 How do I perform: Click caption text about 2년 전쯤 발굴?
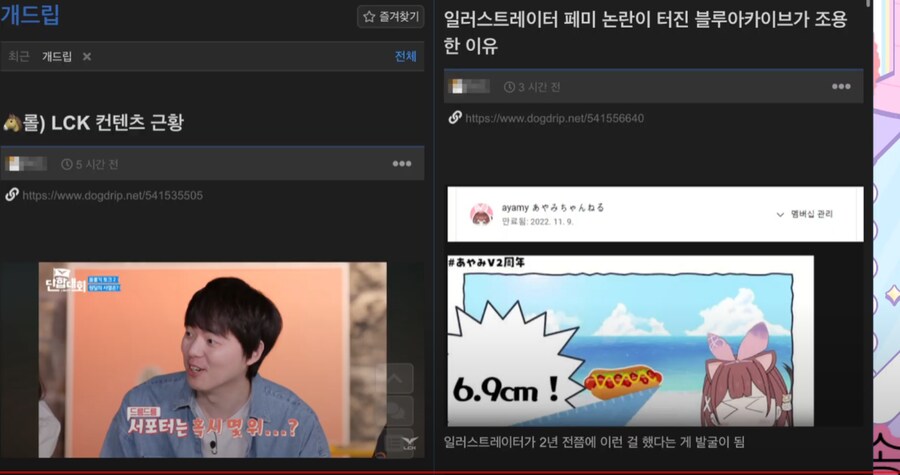click(x=594, y=442)
